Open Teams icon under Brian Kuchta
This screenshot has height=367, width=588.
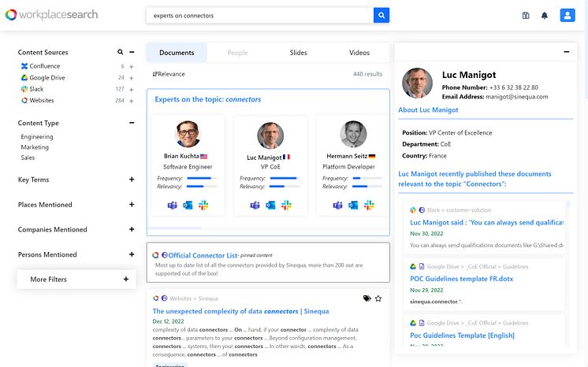(172, 205)
